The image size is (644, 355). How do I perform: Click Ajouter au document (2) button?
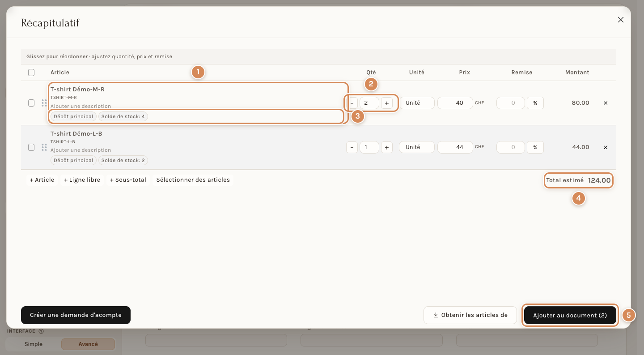point(570,315)
